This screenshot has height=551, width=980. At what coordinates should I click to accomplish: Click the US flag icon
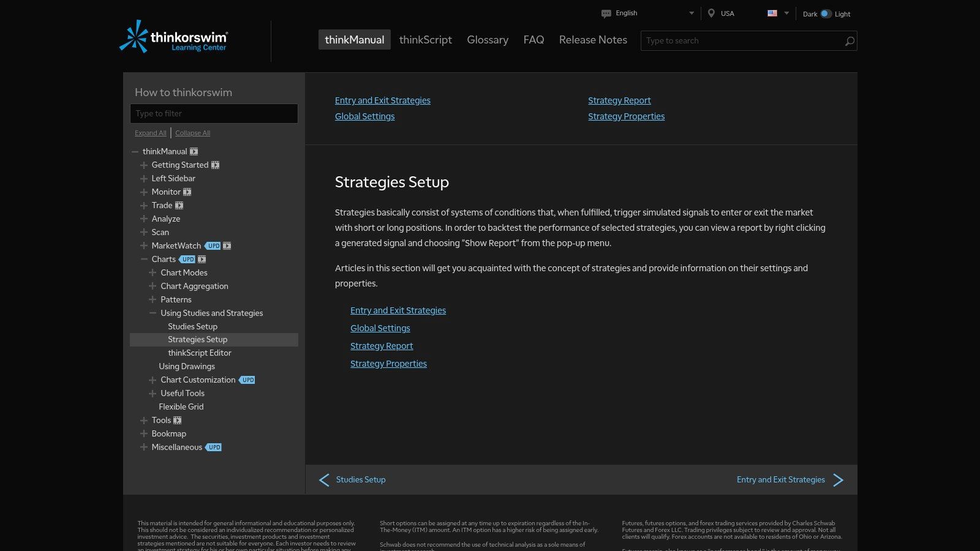(x=772, y=13)
